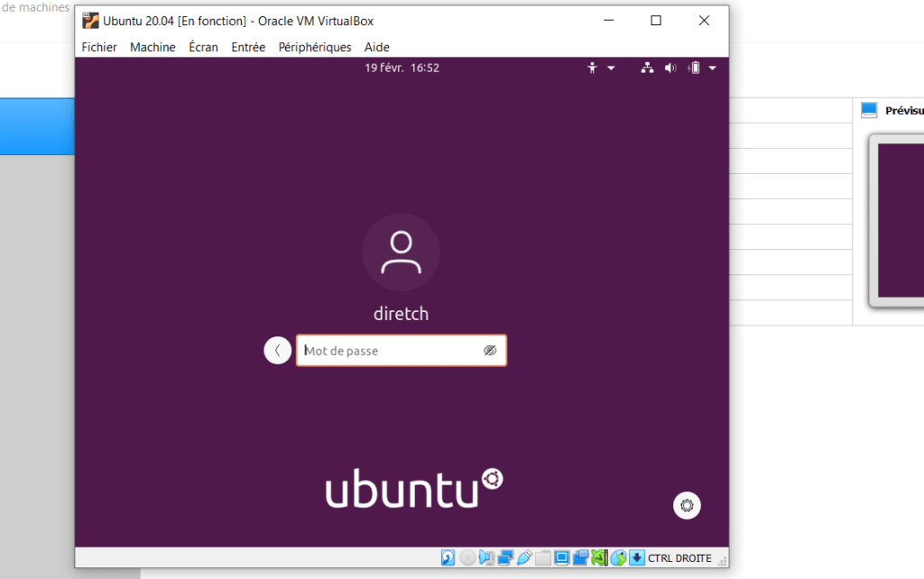Maximize the Ubuntu 20.04 VM window
The height and width of the screenshot is (579, 924).
tap(656, 21)
